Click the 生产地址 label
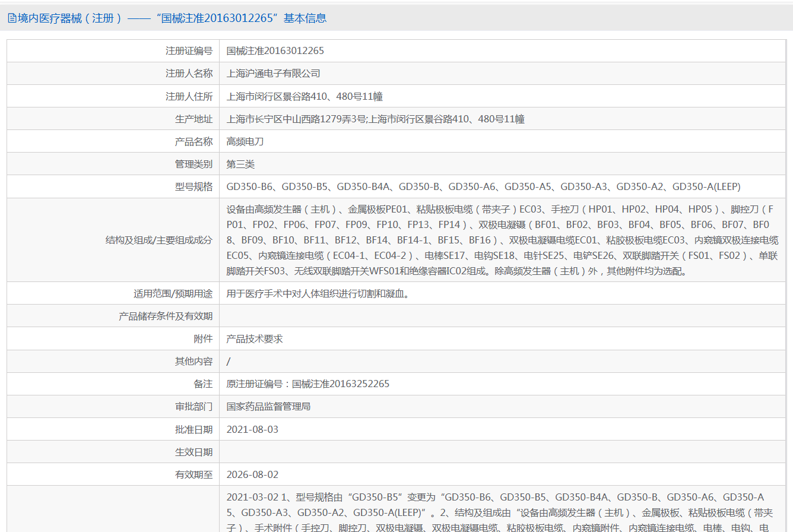Image resolution: width=793 pixels, height=532 pixels. tap(194, 119)
